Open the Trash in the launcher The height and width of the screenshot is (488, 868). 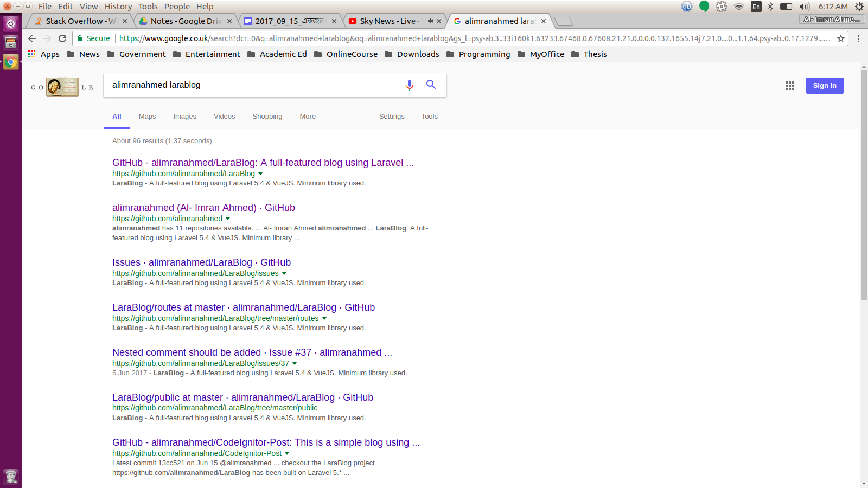pos(11,477)
